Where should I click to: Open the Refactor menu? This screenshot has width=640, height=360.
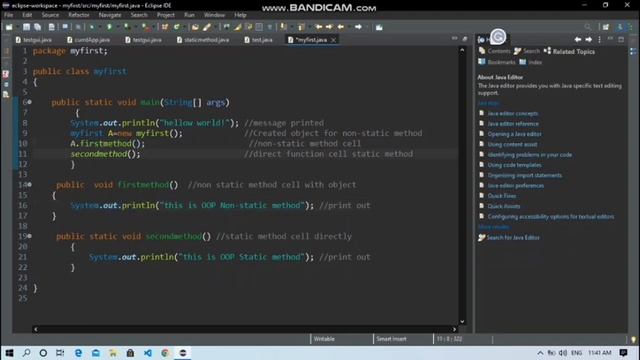pyautogui.click(x=79, y=15)
